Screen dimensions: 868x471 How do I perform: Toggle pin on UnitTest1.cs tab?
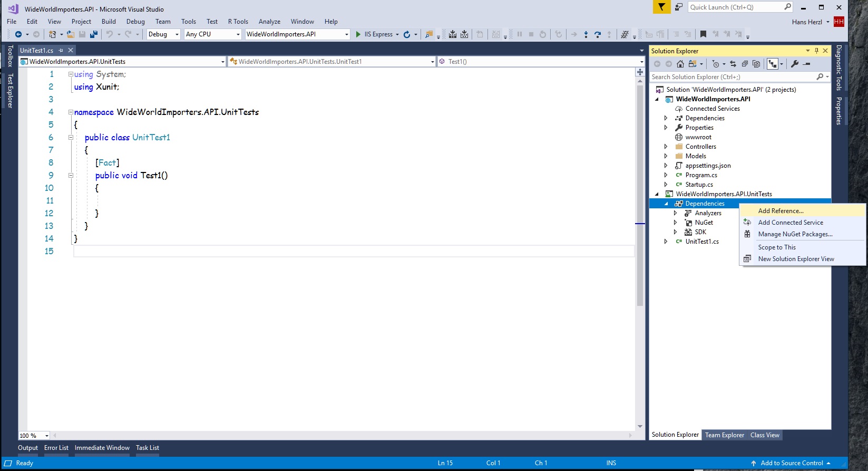61,50
